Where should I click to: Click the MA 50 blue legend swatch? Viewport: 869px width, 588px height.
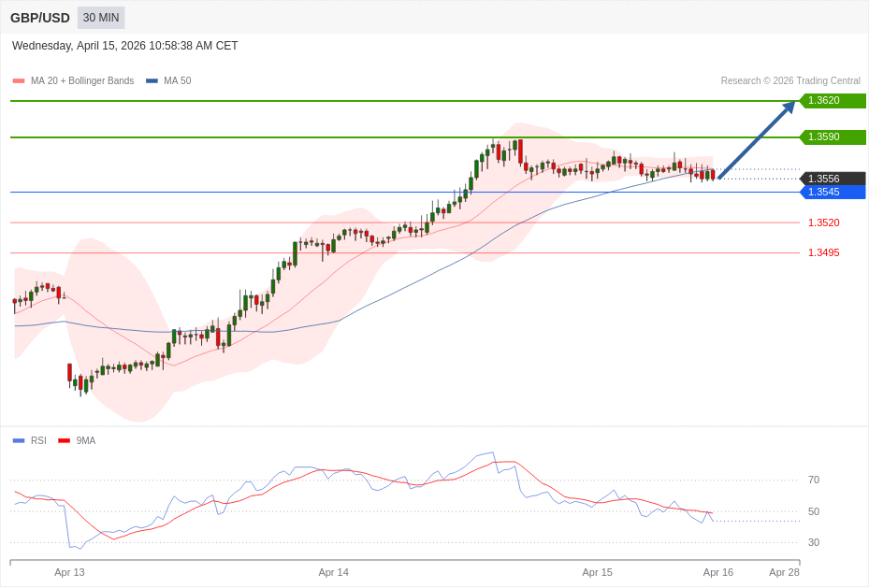pos(152,81)
